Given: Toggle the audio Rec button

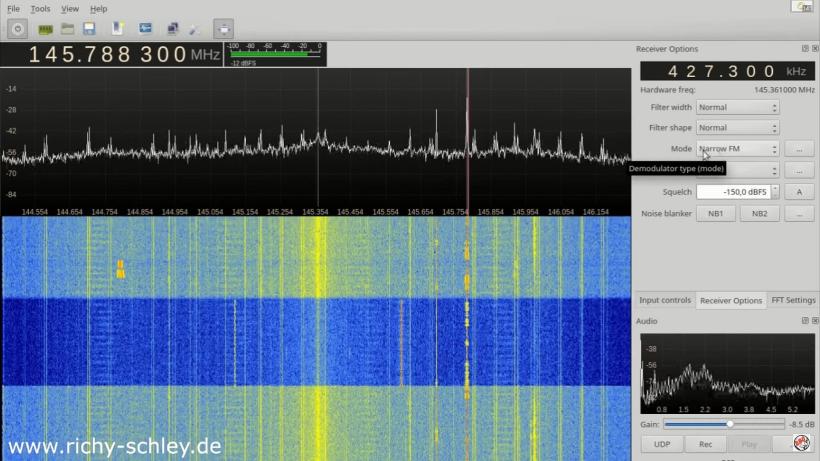Looking at the screenshot, I should point(705,444).
